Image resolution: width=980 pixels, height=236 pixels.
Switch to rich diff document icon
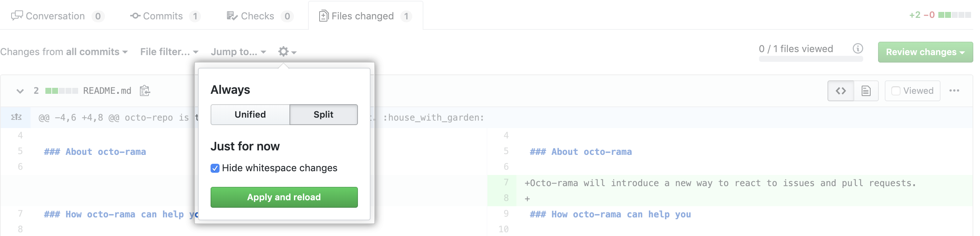pos(865,91)
